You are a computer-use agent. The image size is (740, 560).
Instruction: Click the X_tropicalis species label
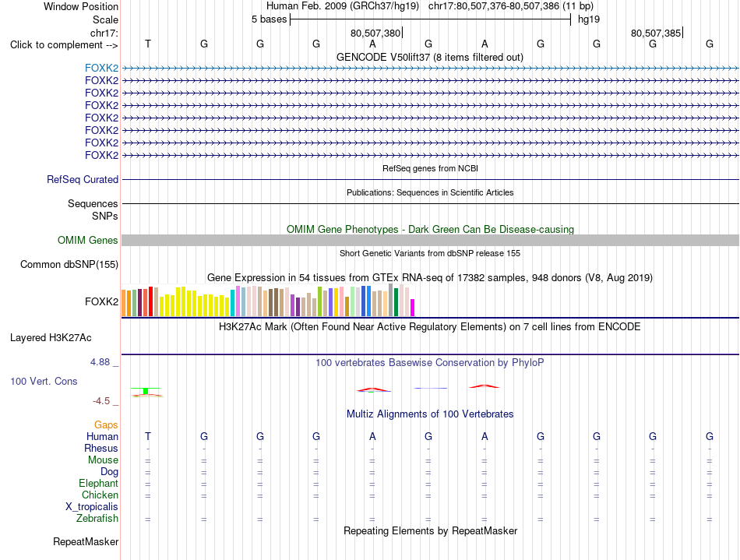92,507
